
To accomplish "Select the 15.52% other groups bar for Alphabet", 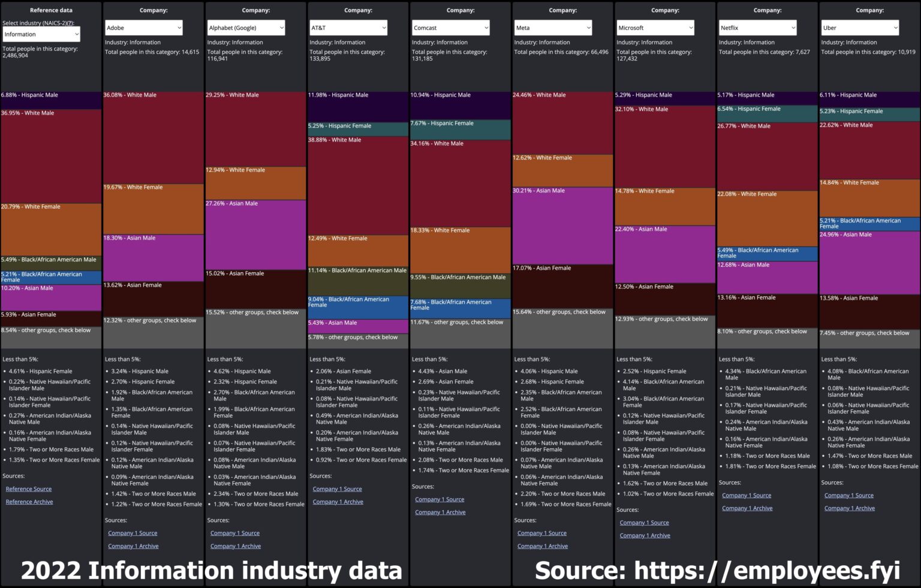I will tap(256, 328).
